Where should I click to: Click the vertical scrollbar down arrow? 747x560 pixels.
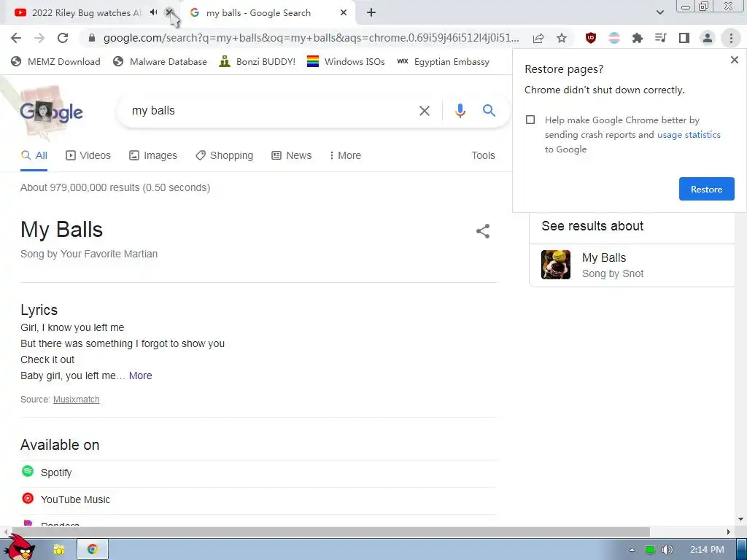(x=741, y=519)
